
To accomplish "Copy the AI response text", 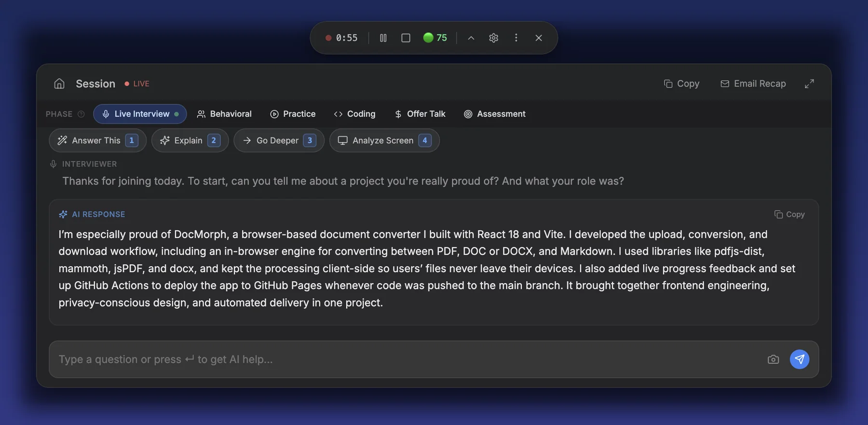I will point(789,214).
